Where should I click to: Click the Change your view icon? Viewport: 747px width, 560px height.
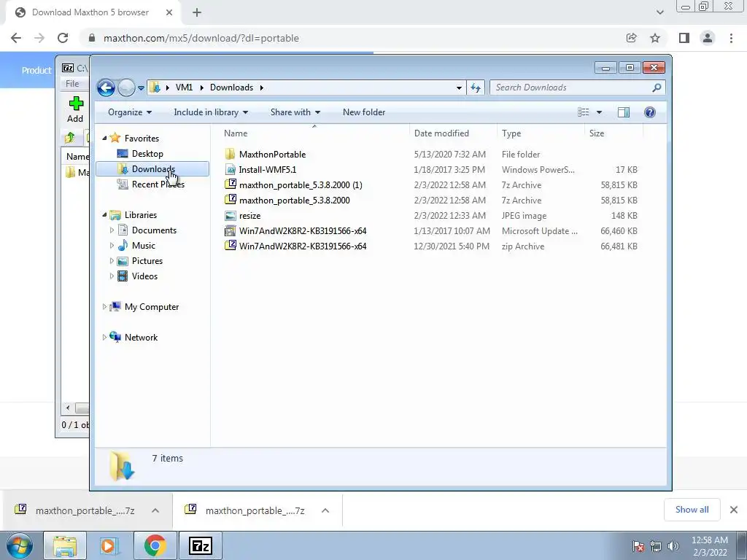(584, 112)
